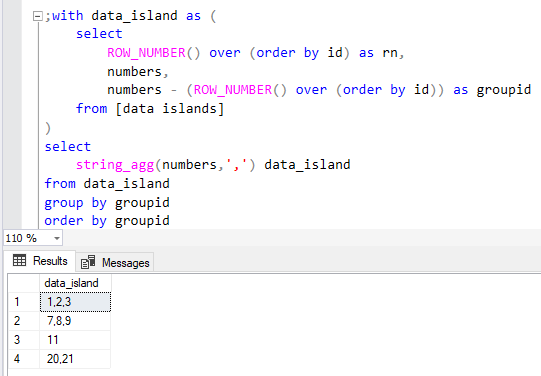Select result row number 2 header
The image size is (541, 376).
(23, 321)
